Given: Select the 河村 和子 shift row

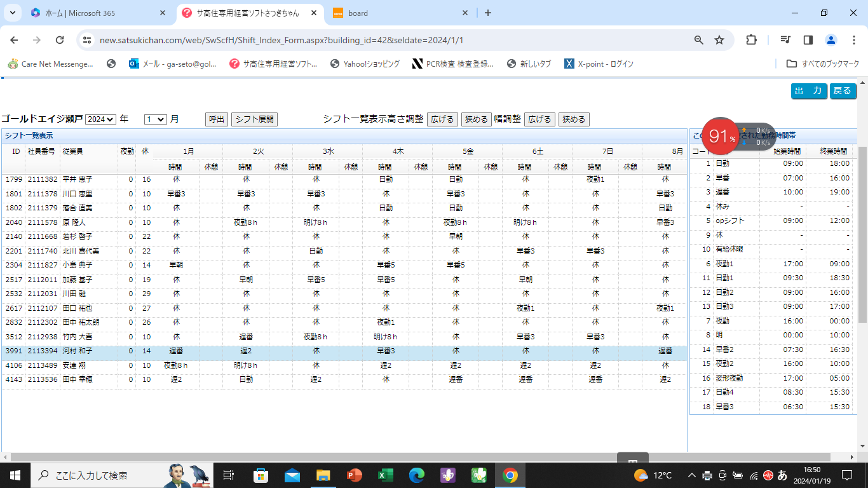Looking at the screenshot, I should [x=77, y=351].
